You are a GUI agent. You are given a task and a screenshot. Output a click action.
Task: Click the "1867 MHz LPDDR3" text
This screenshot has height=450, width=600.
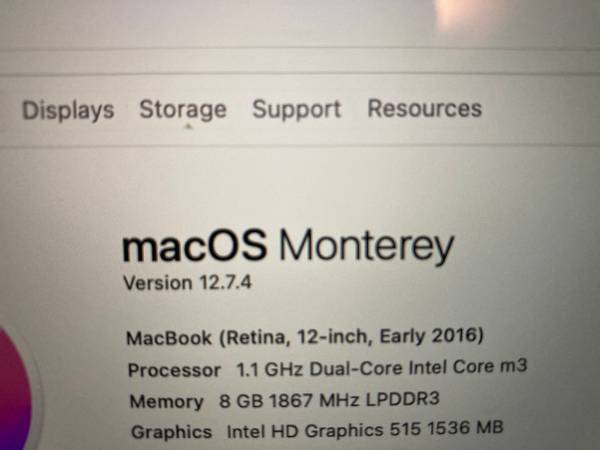pyautogui.click(x=356, y=401)
